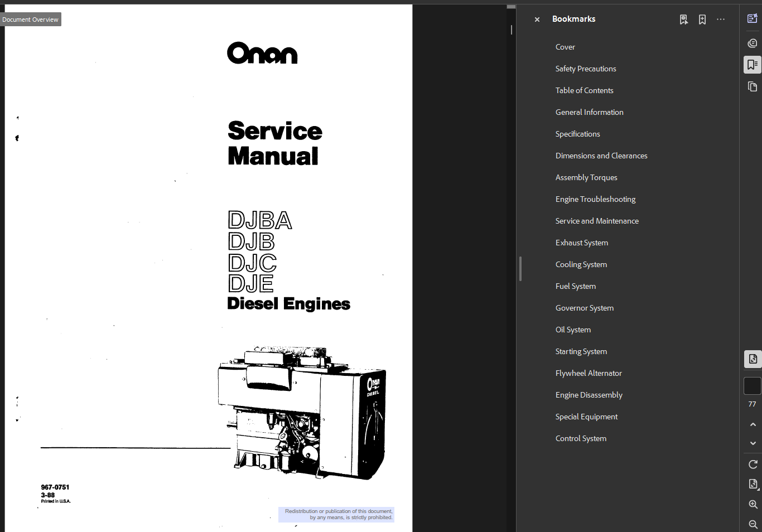The height and width of the screenshot is (532, 762).
Task: Go to previous page with up chevron
Action: (x=753, y=424)
